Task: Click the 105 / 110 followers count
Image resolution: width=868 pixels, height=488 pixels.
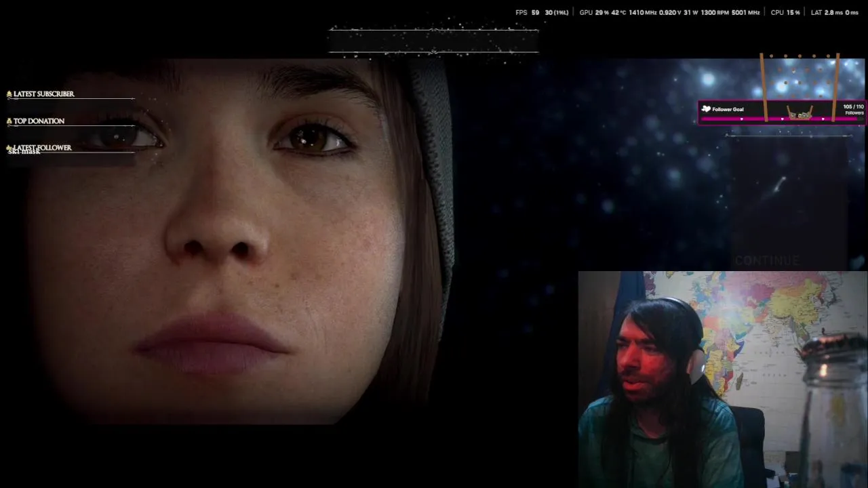Action: click(853, 106)
